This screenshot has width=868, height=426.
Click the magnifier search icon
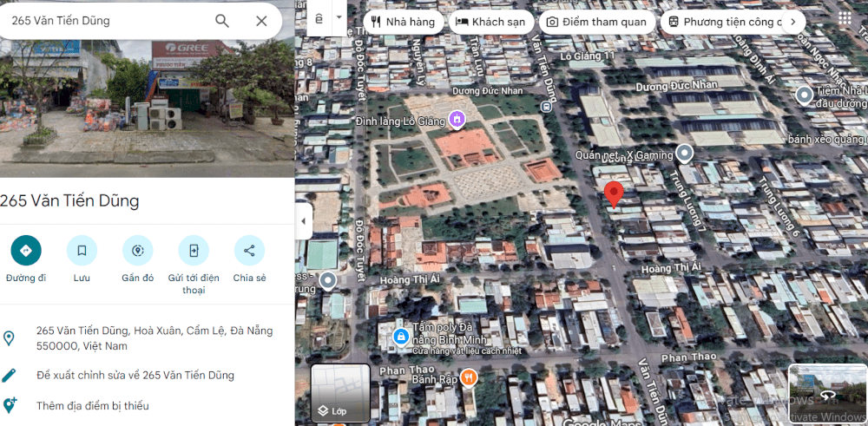tap(222, 21)
